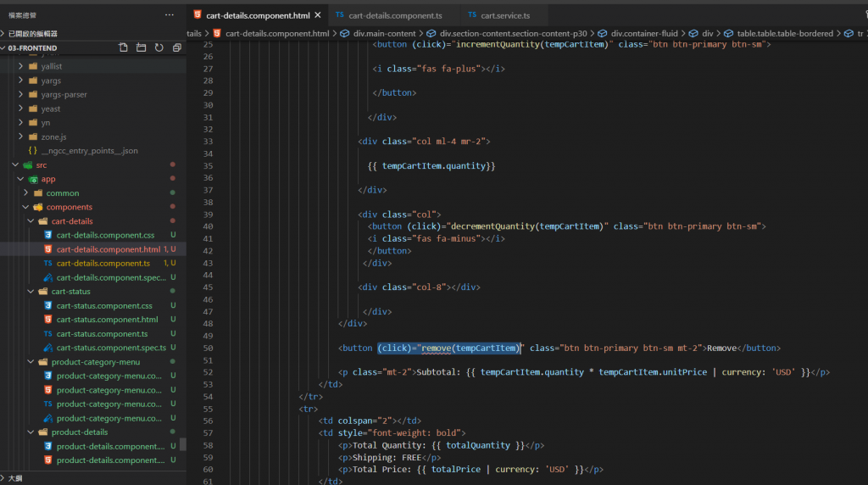This screenshot has width=868, height=485.
Task: Click the col-8 div on line 45
Action: tap(419, 287)
